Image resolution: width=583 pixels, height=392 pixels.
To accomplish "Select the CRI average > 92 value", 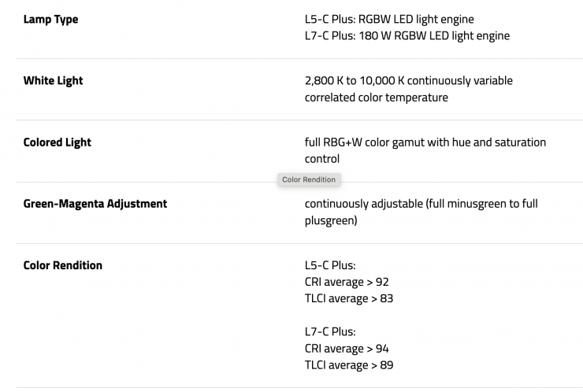I will 347,282.
